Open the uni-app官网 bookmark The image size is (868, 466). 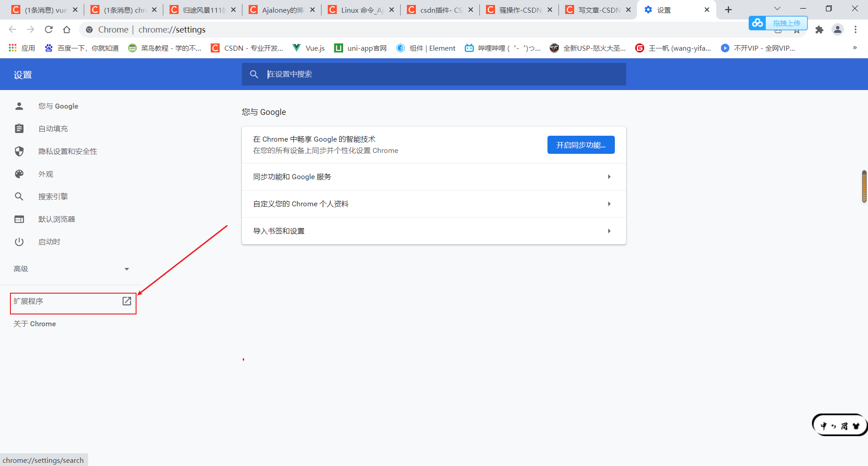[x=360, y=48]
